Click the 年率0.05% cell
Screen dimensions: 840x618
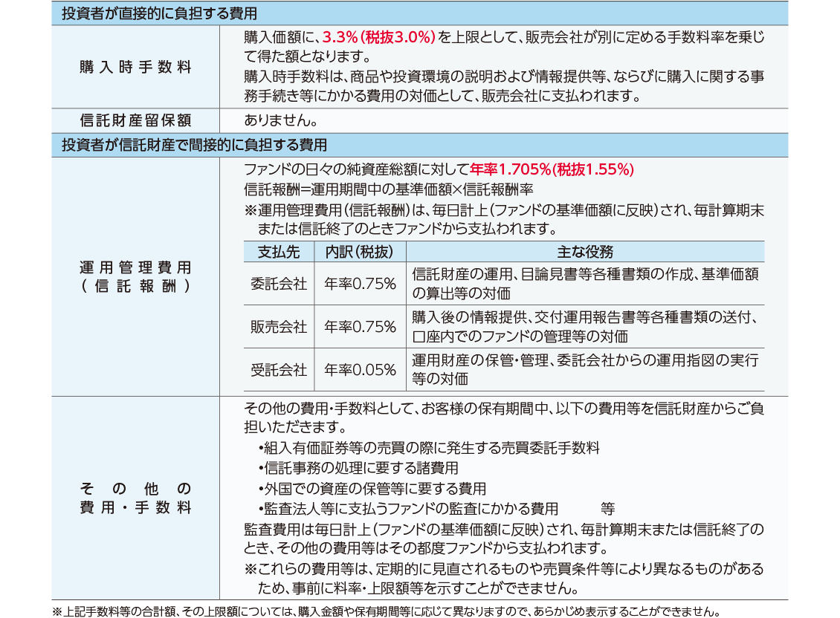[x=360, y=370]
